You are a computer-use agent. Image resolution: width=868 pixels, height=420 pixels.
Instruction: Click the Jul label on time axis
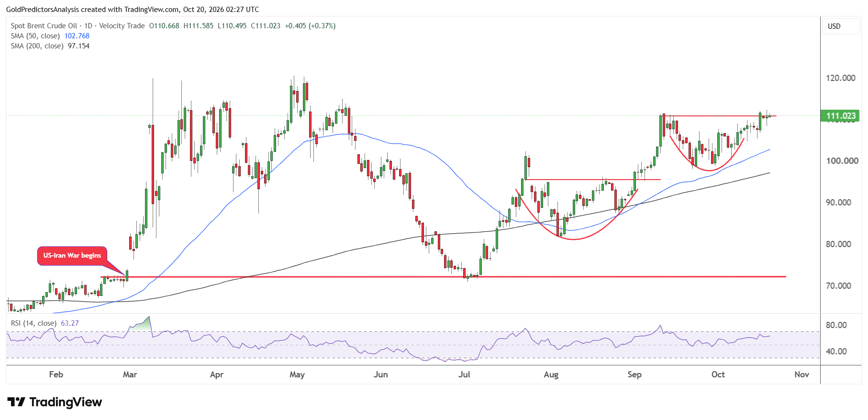[x=464, y=375]
